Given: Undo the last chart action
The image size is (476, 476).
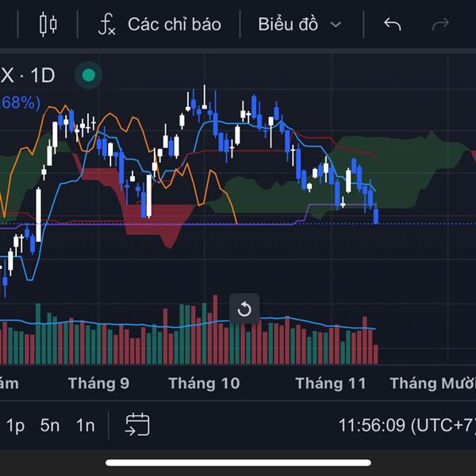Looking at the screenshot, I should click(x=392, y=25).
